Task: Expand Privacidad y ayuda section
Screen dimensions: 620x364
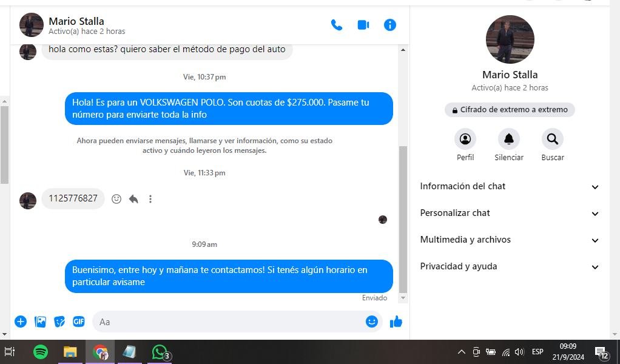Action: point(510,267)
